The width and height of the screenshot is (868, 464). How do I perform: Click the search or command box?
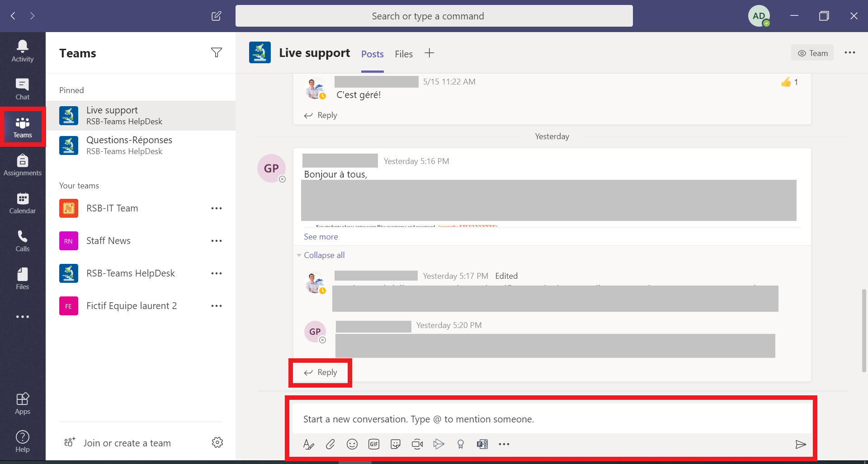point(434,16)
